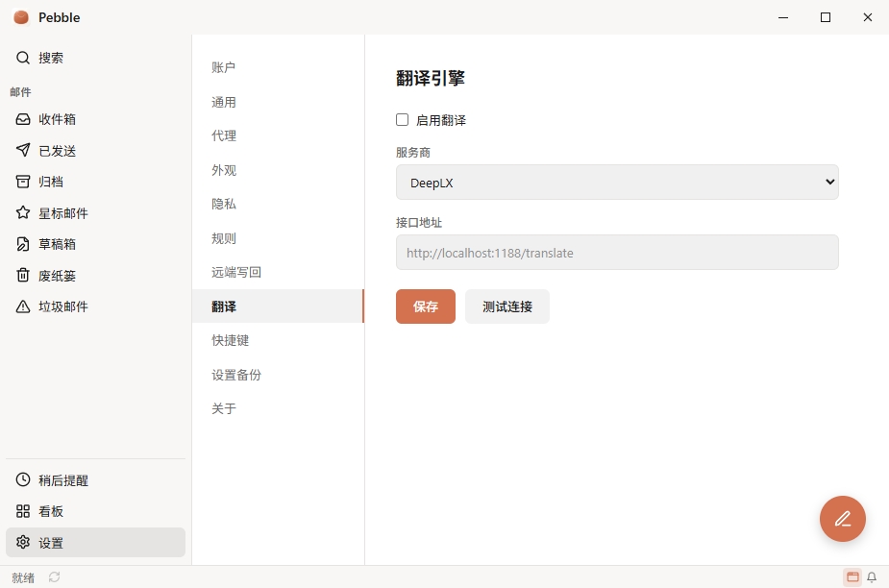Go to 已发送 folder label
Screen dimensions: 889x588
[58, 151]
